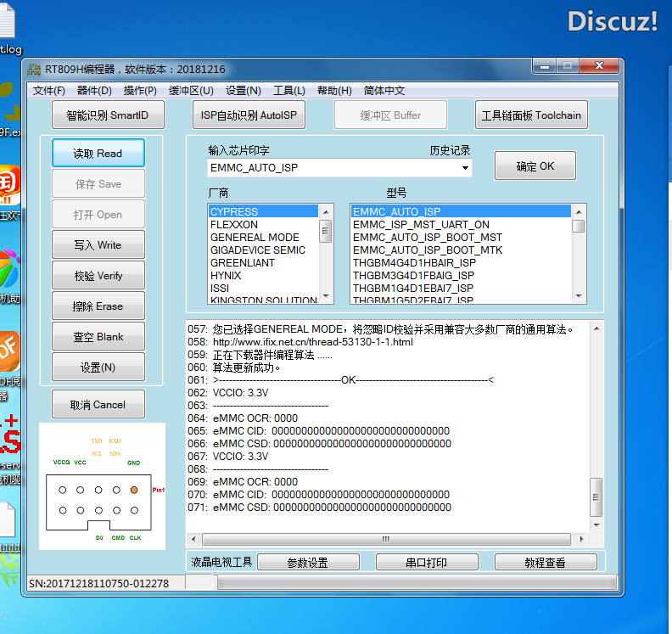The width and height of the screenshot is (672, 634).
Task: Click the model list scrollbar thumb
Action: (x=579, y=226)
